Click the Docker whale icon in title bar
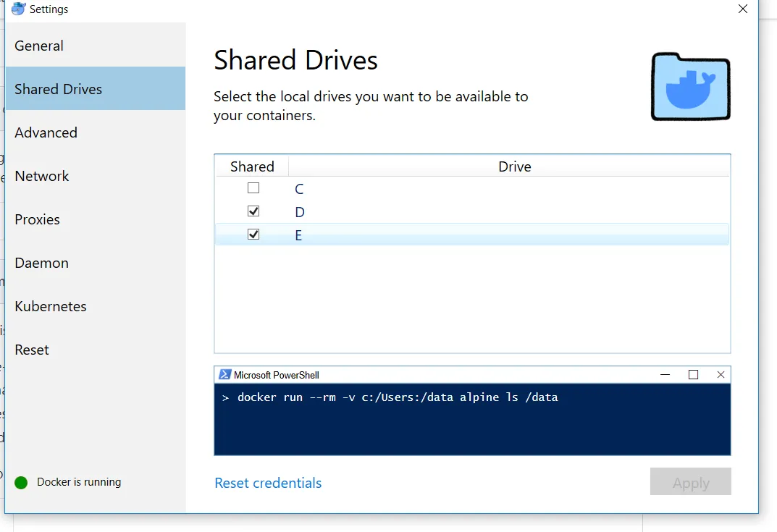The height and width of the screenshot is (532, 777). coord(18,9)
